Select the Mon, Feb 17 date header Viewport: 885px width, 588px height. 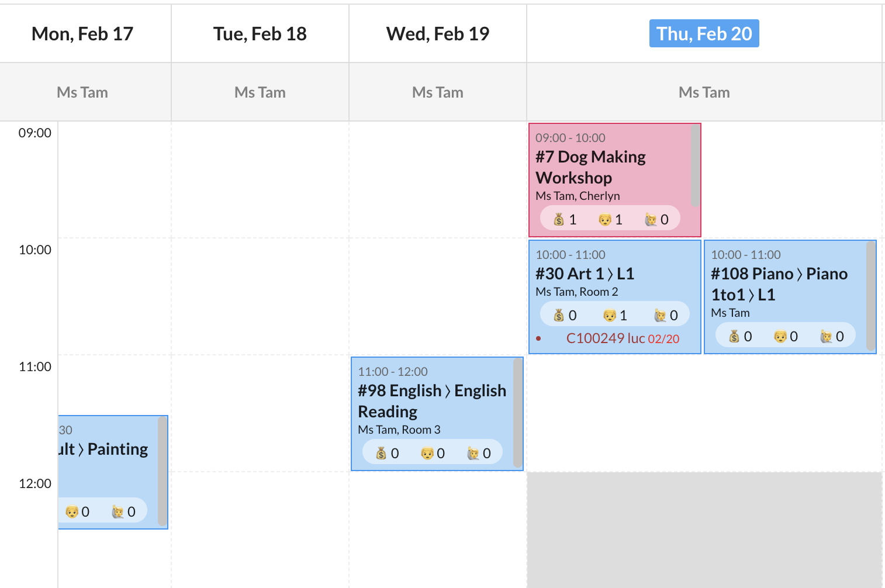tap(82, 34)
